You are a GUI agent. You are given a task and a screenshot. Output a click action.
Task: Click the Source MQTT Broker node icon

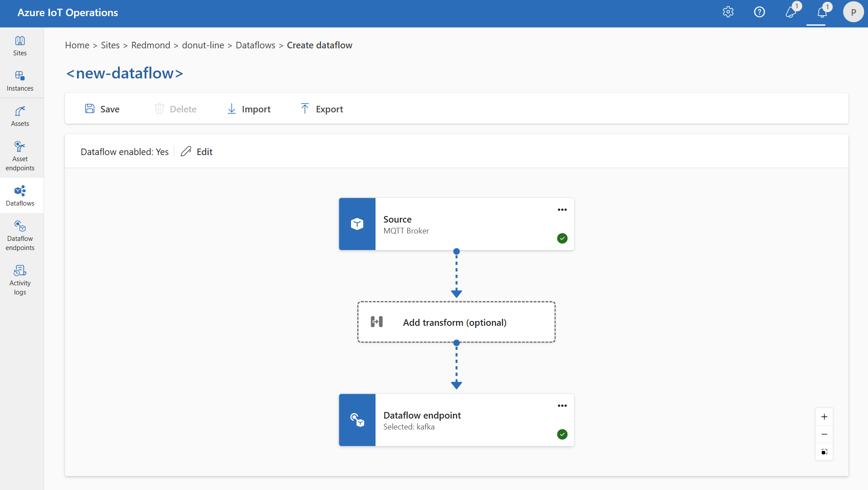point(357,223)
